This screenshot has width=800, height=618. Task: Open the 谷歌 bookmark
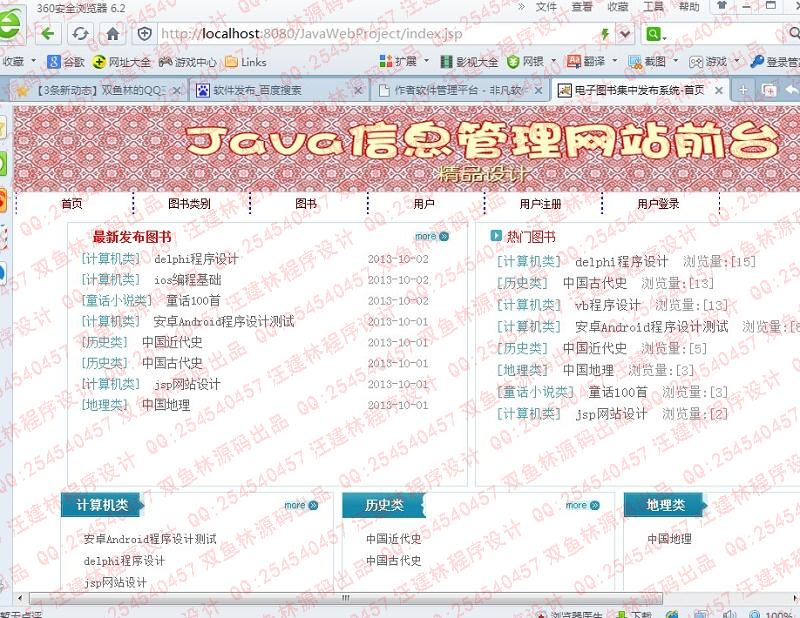point(66,62)
